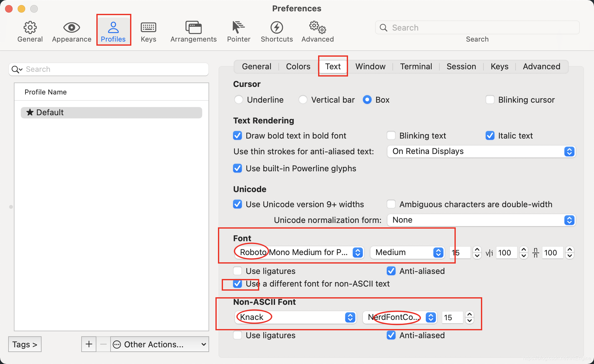Open the General preferences gear icon
594x364 pixels.
coord(30,27)
